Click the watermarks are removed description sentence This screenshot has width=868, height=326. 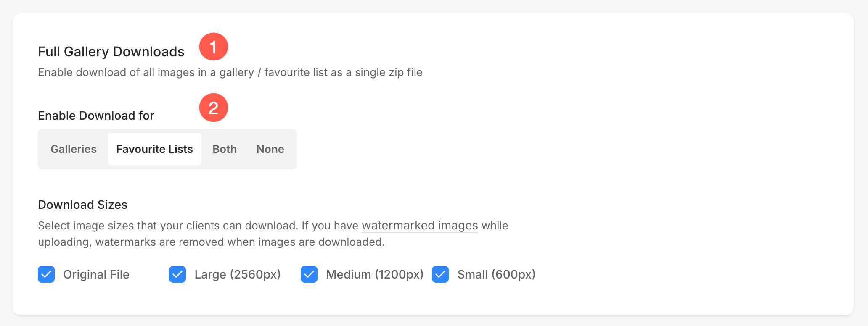(x=273, y=234)
